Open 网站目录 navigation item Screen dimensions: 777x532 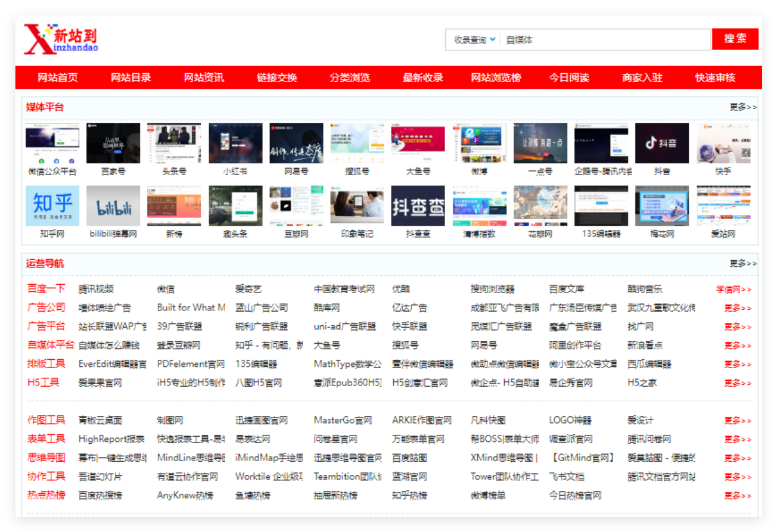[x=131, y=77]
